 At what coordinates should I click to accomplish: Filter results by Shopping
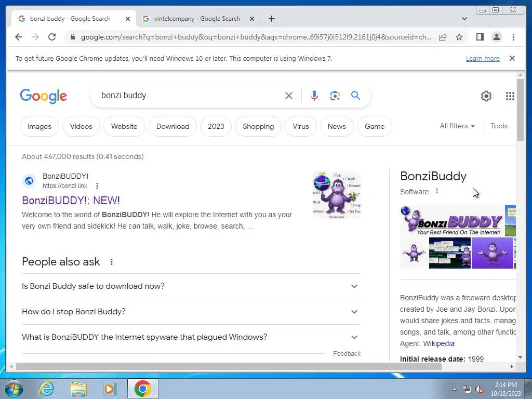(258, 126)
